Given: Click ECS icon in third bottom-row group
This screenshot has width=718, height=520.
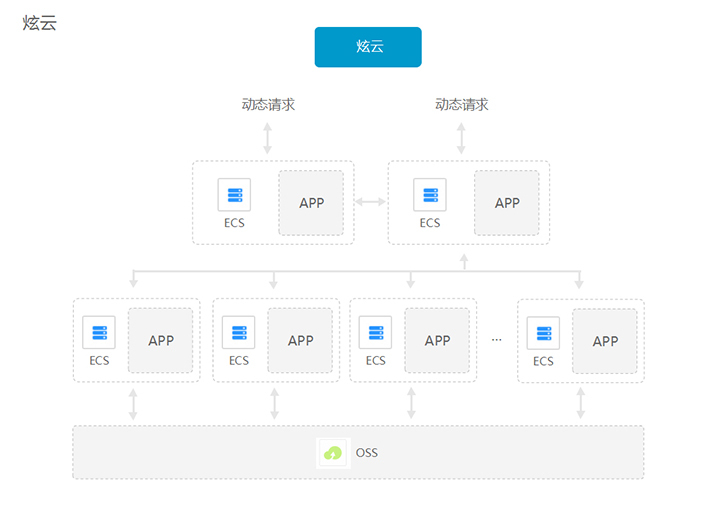Looking at the screenshot, I should 375,332.
